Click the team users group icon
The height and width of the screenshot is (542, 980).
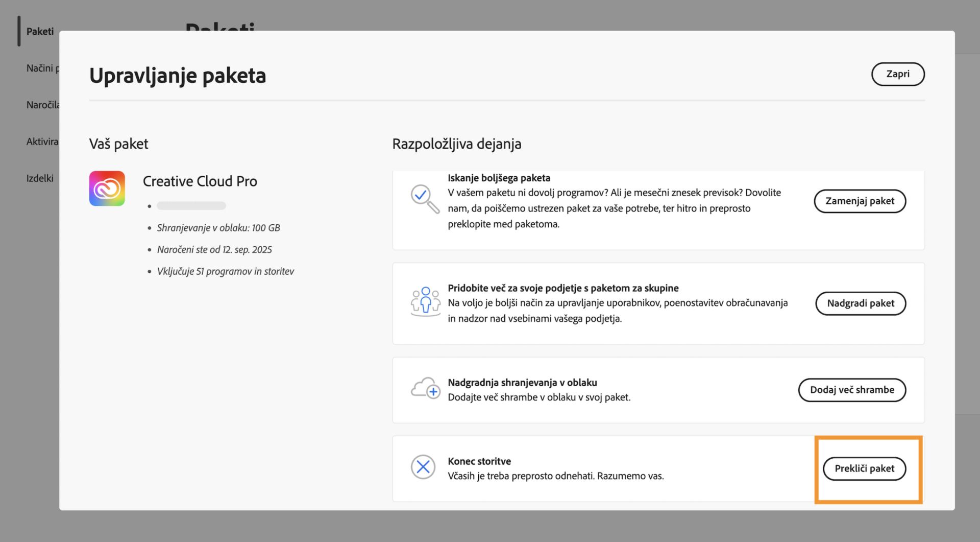pos(425,301)
